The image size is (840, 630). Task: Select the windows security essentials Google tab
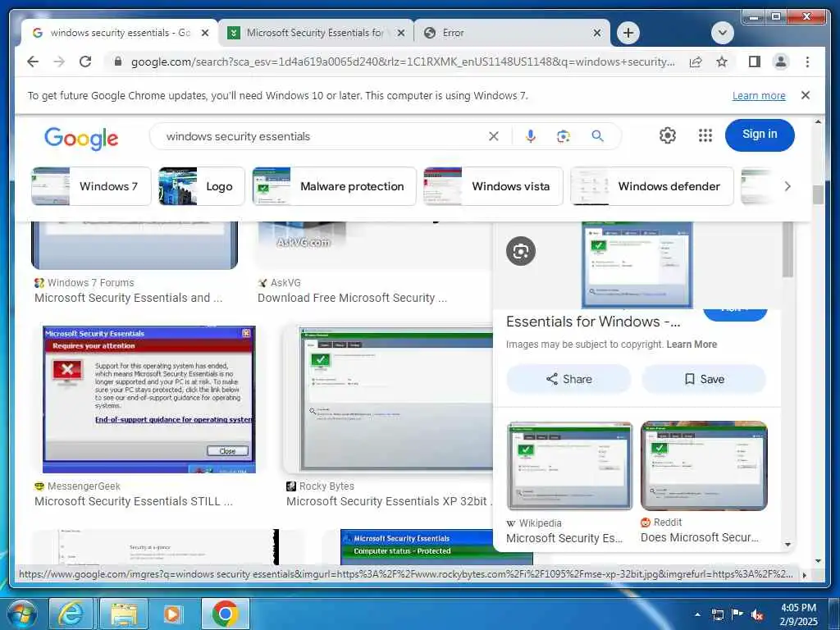pyautogui.click(x=119, y=33)
